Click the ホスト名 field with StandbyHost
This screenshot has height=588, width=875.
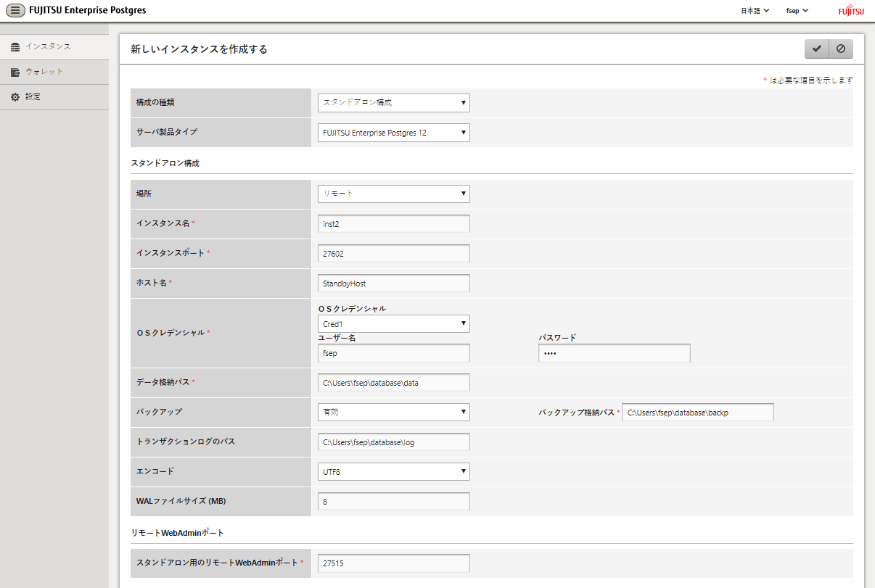394,283
